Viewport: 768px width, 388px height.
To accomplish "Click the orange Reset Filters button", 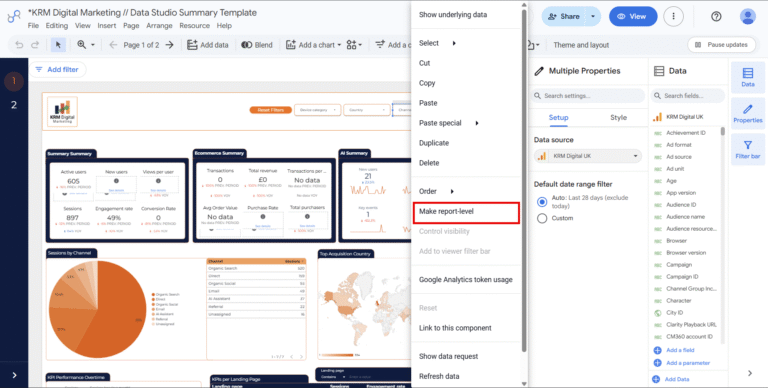I will pos(270,110).
